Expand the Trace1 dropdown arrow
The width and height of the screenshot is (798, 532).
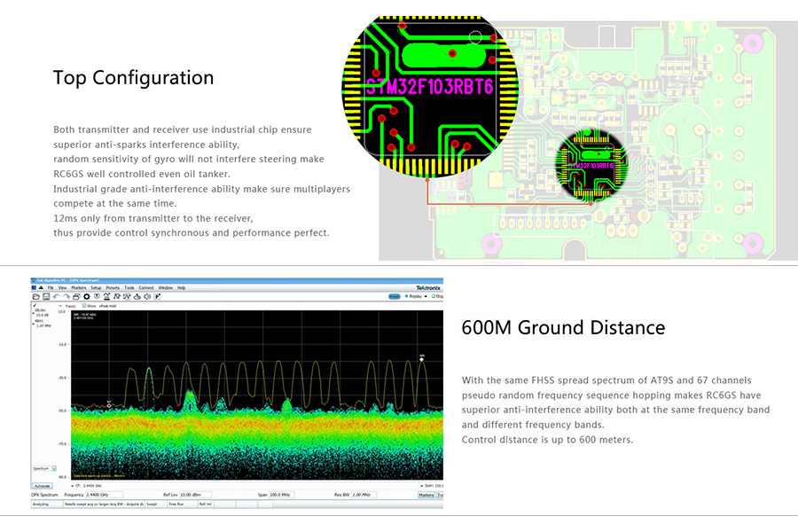coord(60,306)
